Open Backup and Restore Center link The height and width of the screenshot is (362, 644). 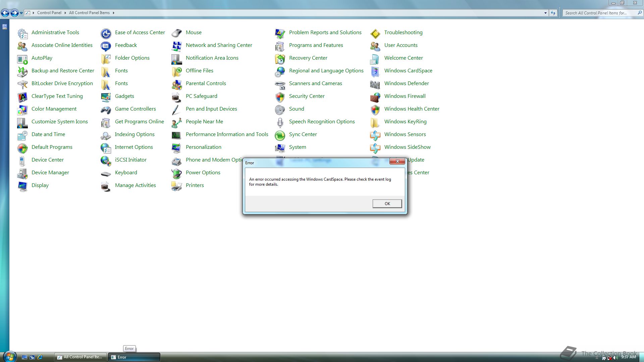[63, 71]
